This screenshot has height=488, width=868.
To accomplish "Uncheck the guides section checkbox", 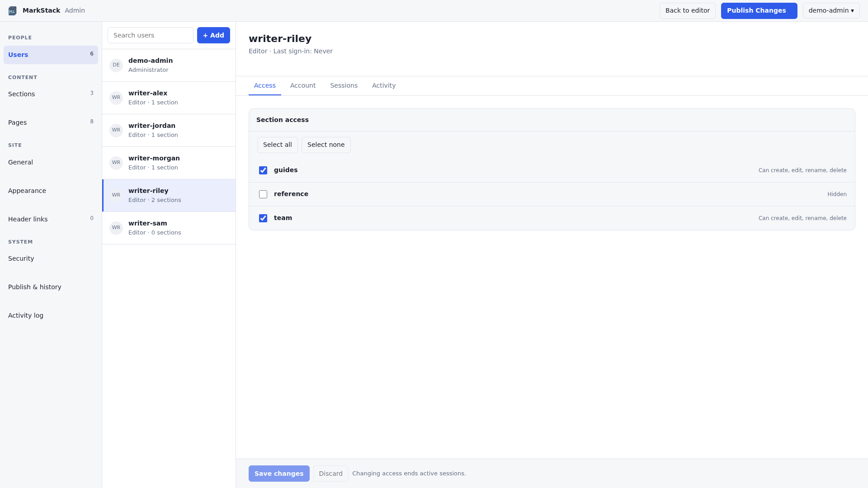I will 263,170.
